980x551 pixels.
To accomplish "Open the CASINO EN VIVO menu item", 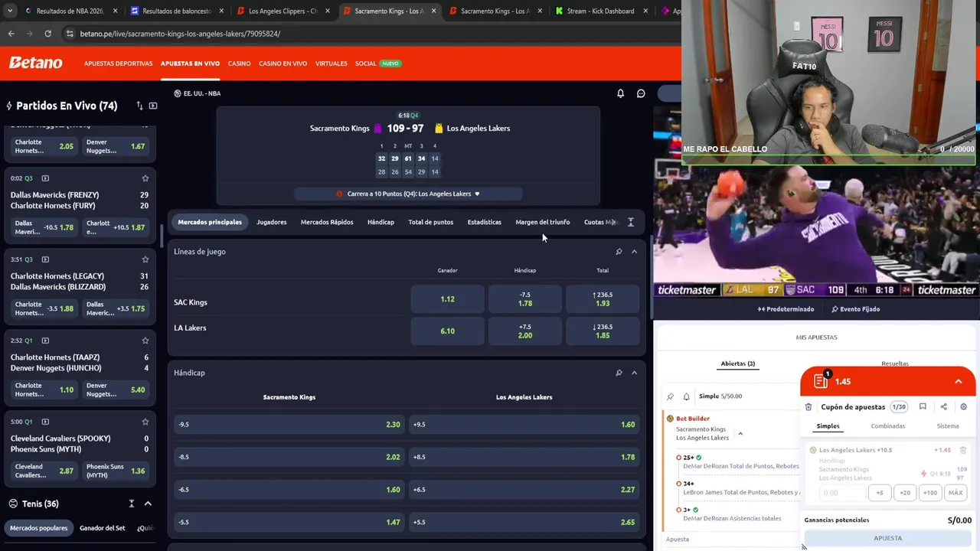I will coord(283,64).
